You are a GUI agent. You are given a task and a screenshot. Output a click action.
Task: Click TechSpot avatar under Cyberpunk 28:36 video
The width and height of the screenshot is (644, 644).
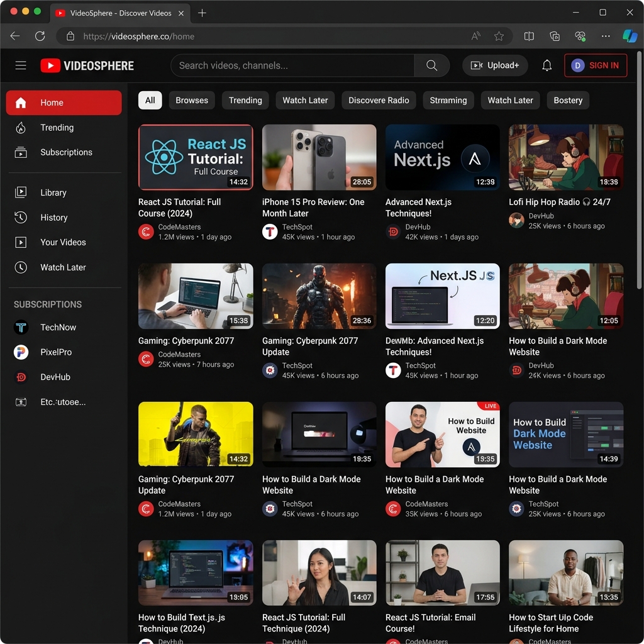click(270, 370)
